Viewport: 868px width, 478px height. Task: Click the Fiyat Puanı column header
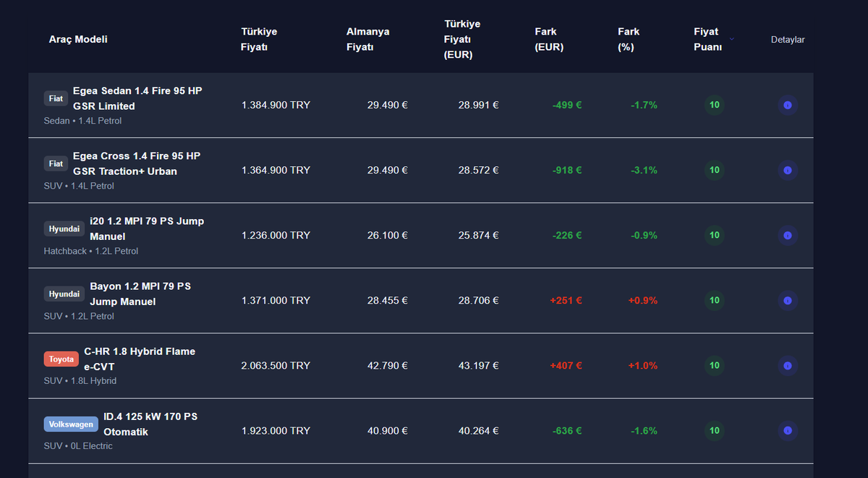(707, 39)
